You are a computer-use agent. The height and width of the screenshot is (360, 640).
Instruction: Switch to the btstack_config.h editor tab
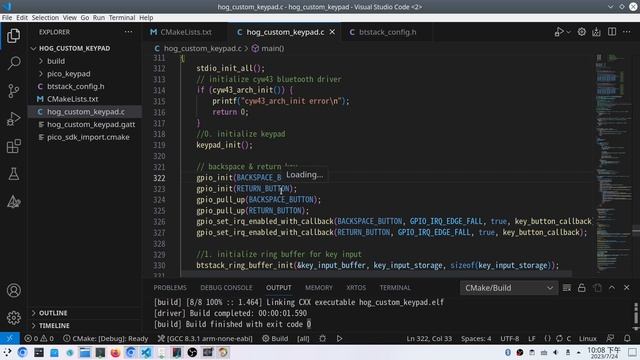click(387, 32)
